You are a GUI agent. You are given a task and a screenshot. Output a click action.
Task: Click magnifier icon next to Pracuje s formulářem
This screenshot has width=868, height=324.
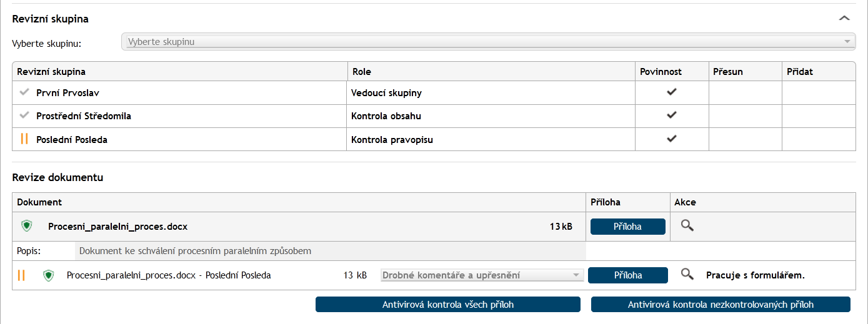[x=687, y=275]
